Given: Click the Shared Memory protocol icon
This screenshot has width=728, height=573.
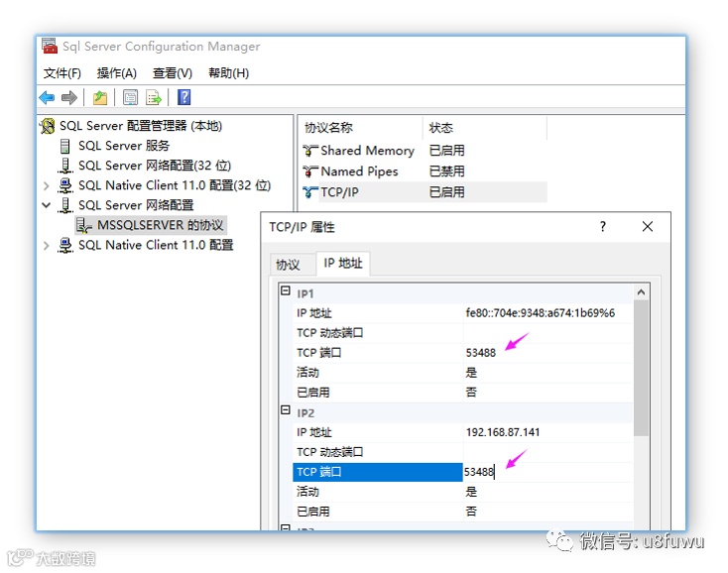Looking at the screenshot, I should pyautogui.click(x=310, y=151).
